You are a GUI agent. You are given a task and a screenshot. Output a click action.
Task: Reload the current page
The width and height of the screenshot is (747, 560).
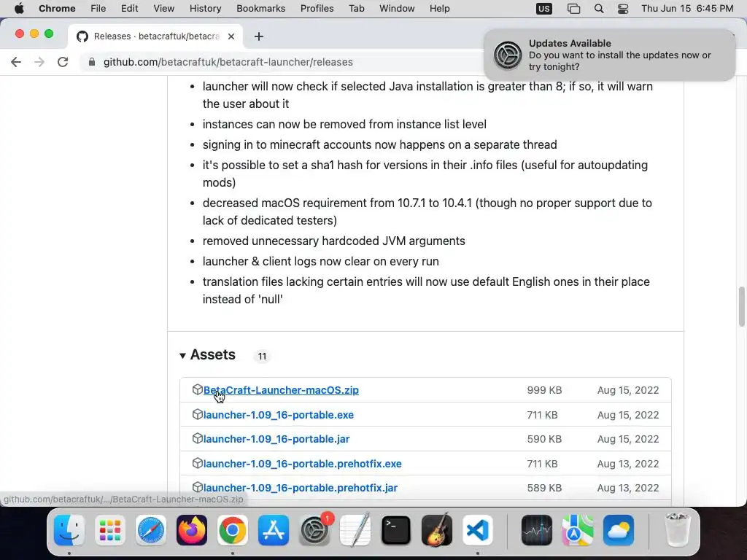point(63,62)
